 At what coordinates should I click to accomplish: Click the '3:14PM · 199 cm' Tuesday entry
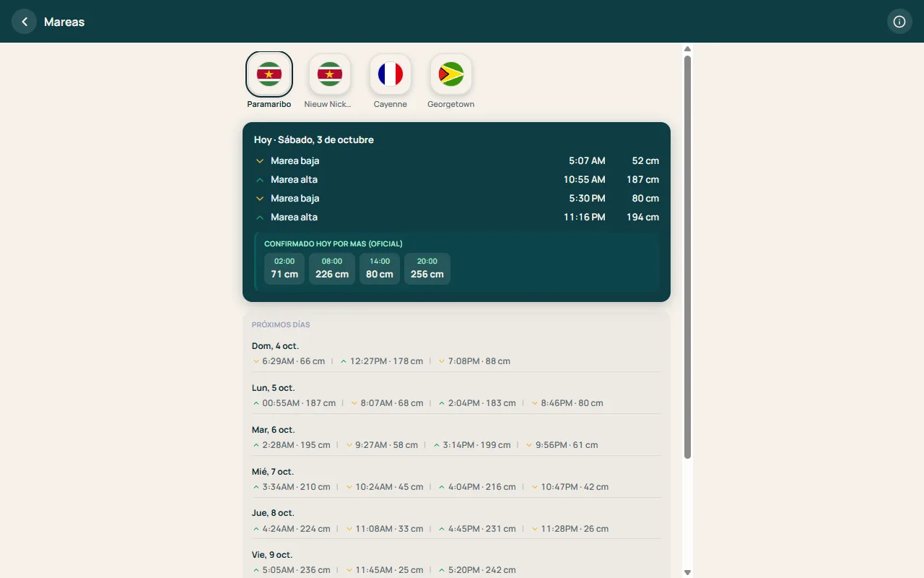point(472,445)
